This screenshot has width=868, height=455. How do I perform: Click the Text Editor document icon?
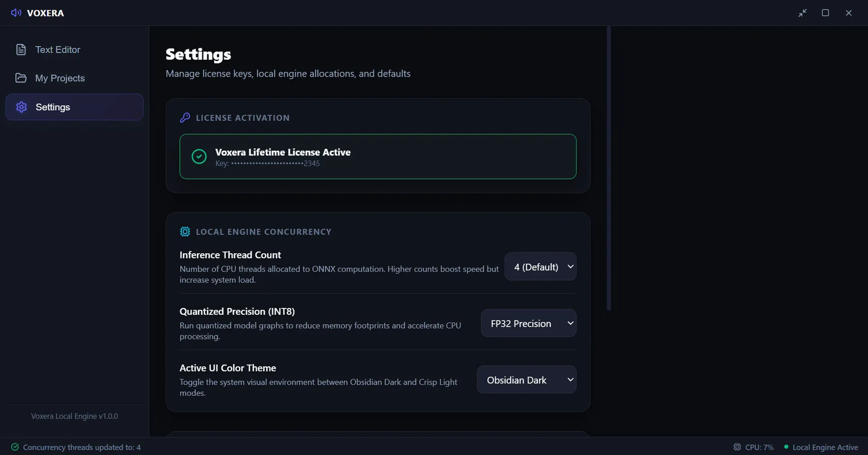pos(21,50)
